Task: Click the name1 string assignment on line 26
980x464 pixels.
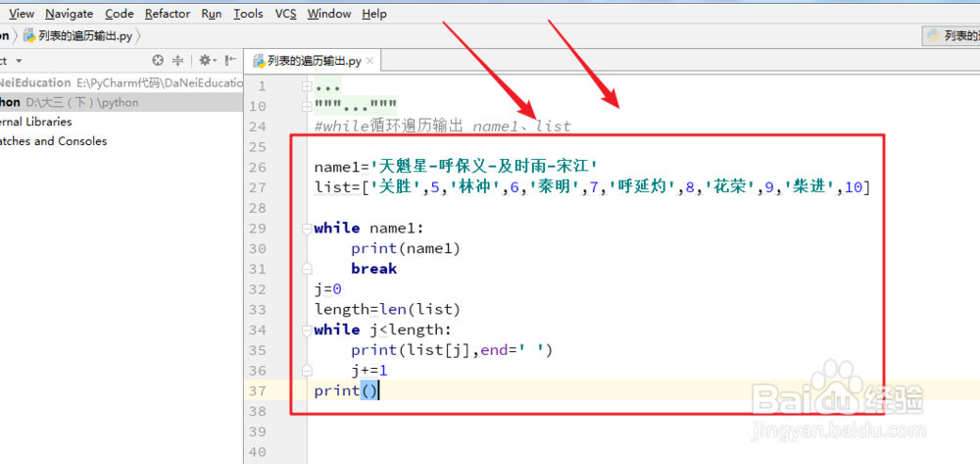Action: click(x=457, y=167)
